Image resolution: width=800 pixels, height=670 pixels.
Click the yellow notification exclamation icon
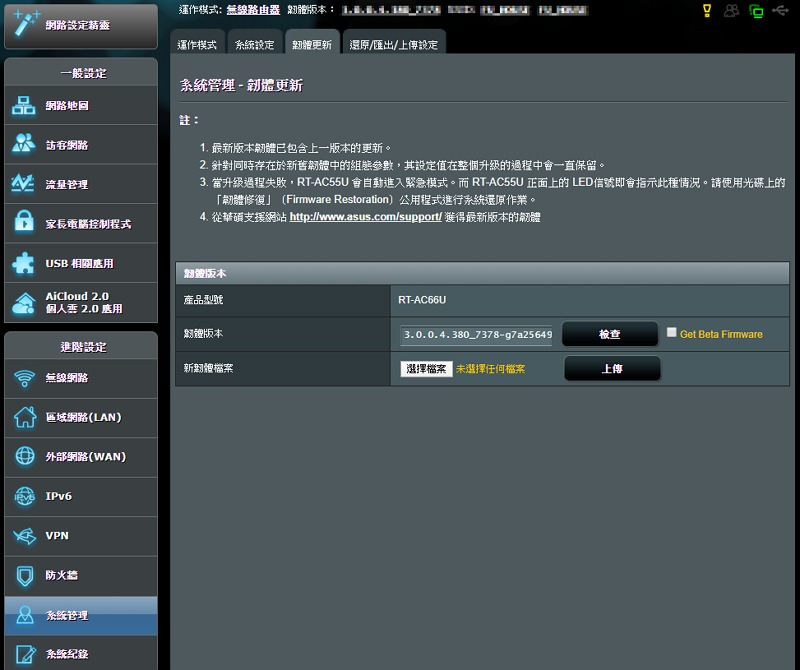point(707,11)
